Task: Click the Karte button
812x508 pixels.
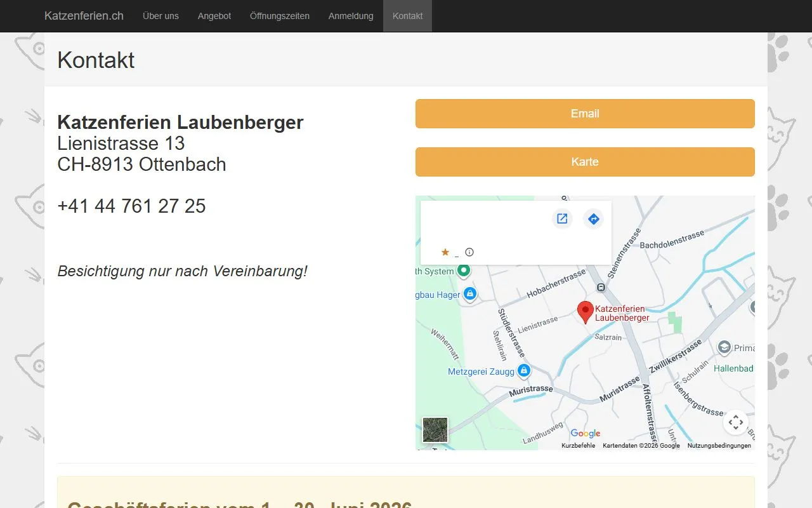Action: tap(585, 161)
